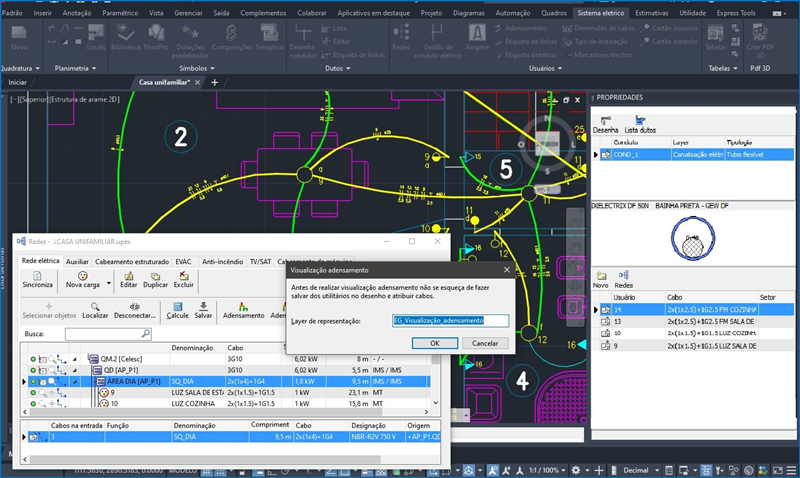Click Desenha icon in Propriedades panel
The width and height of the screenshot is (800, 478).
(x=605, y=120)
